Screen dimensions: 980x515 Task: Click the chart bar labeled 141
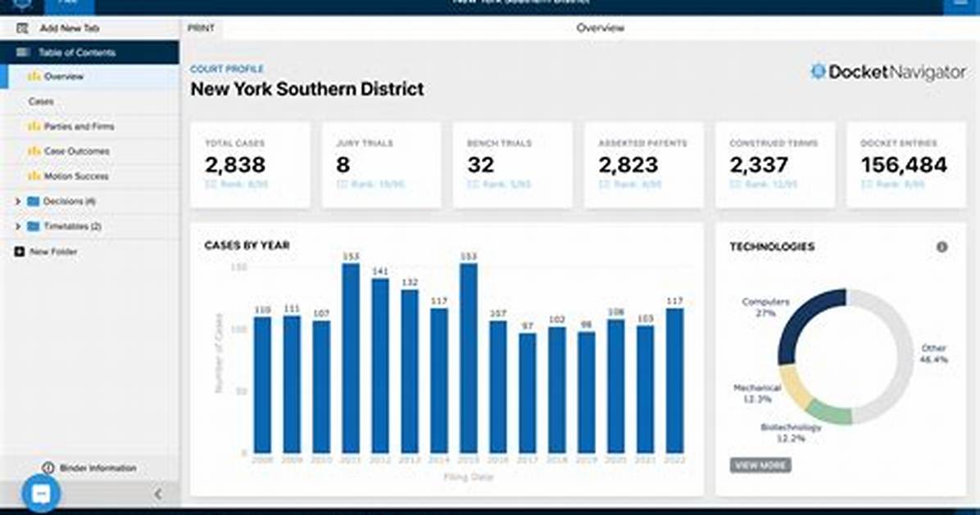pyautogui.click(x=380, y=366)
